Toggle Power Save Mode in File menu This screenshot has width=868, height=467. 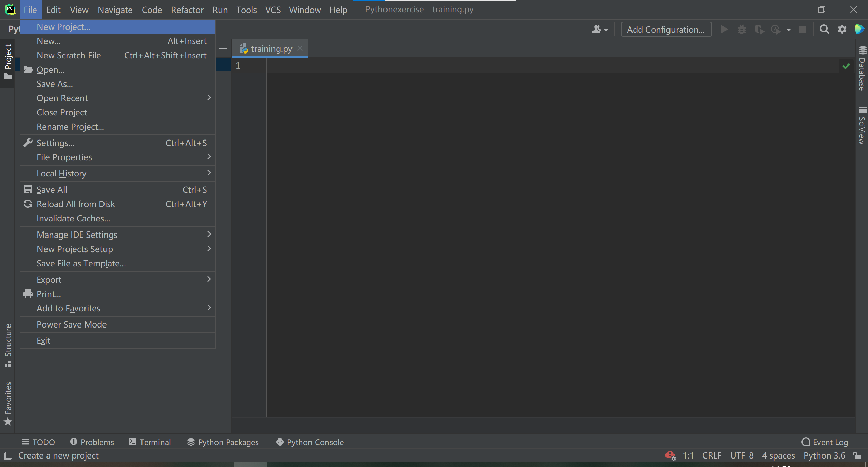click(72, 324)
